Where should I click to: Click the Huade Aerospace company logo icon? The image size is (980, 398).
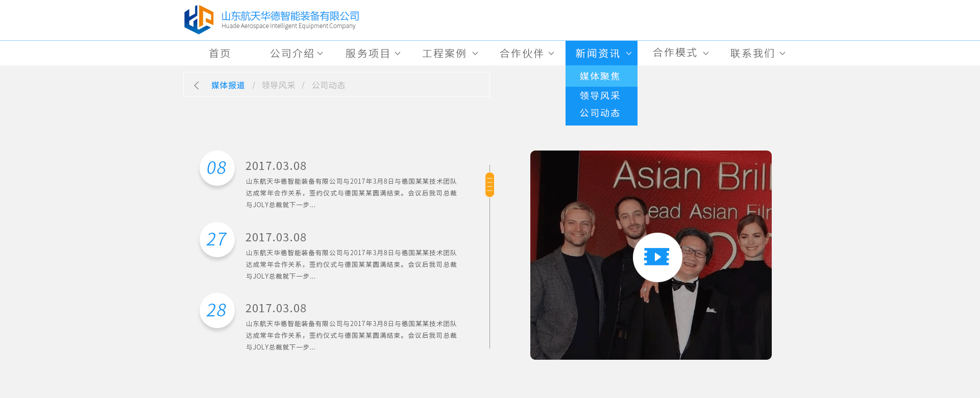pyautogui.click(x=199, y=20)
